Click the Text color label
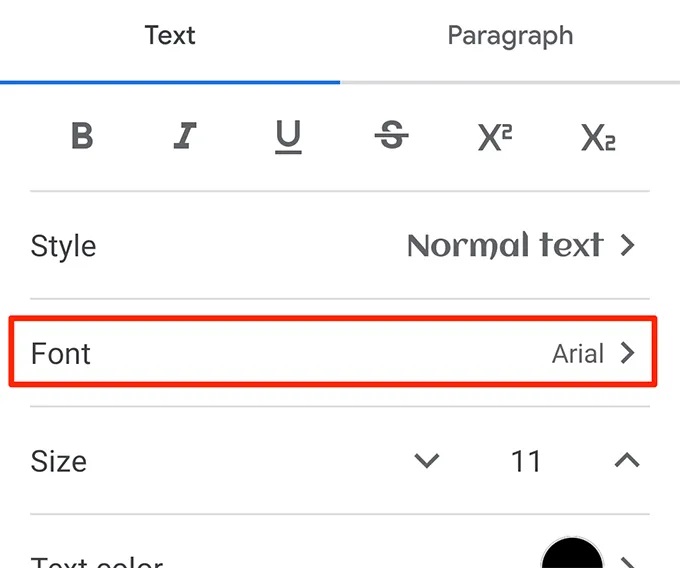Screen dimensions: 680x568 coord(97,560)
